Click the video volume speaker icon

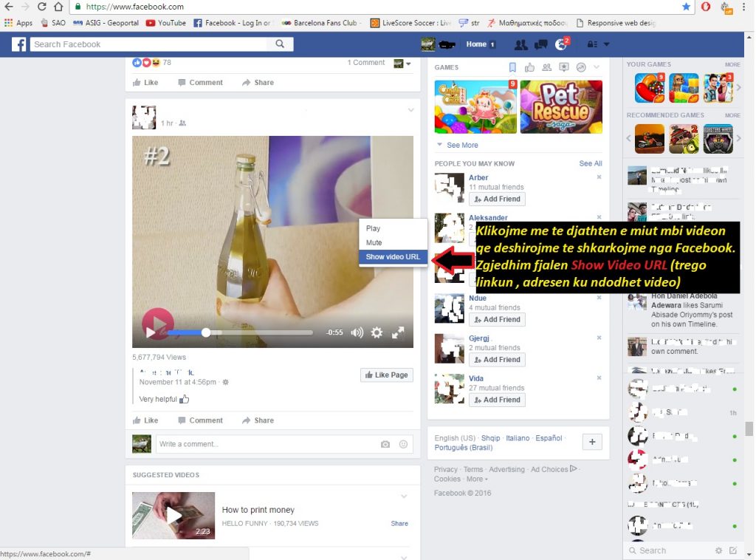(x=357, y=332)
